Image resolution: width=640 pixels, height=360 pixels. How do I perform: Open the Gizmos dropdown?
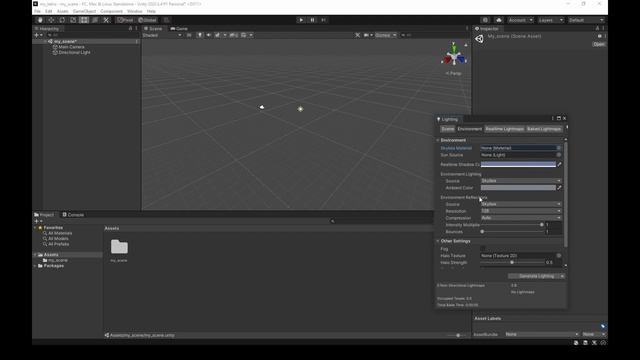coord(385,35)
